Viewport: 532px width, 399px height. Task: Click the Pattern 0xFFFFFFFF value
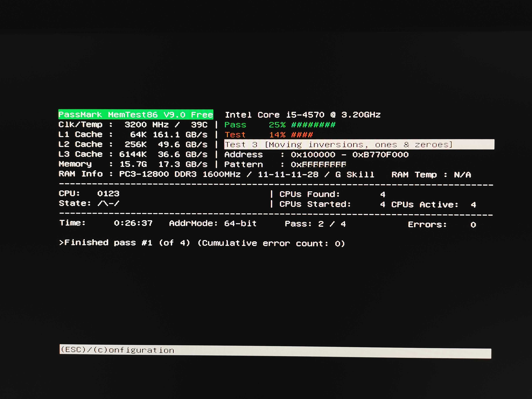[318, 164]
